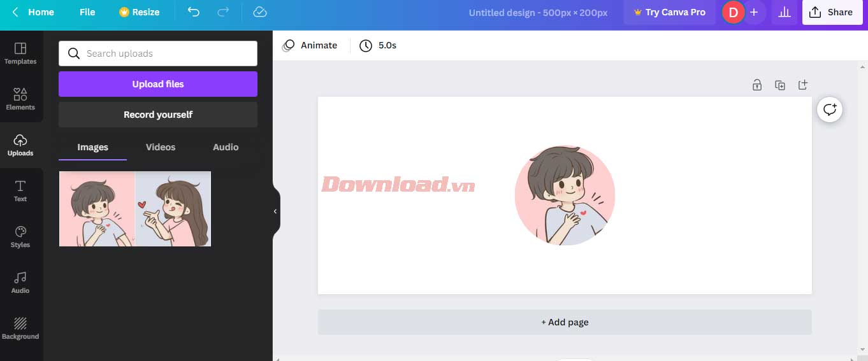The width and height of the screenshot is (868, 361).
Task: Lock the page with padlock icon
Action: [757, 85]
